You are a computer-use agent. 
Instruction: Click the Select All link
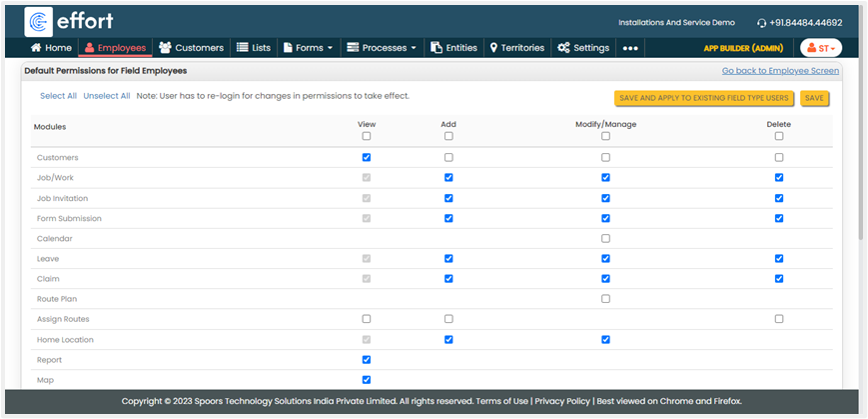[58, 96]
